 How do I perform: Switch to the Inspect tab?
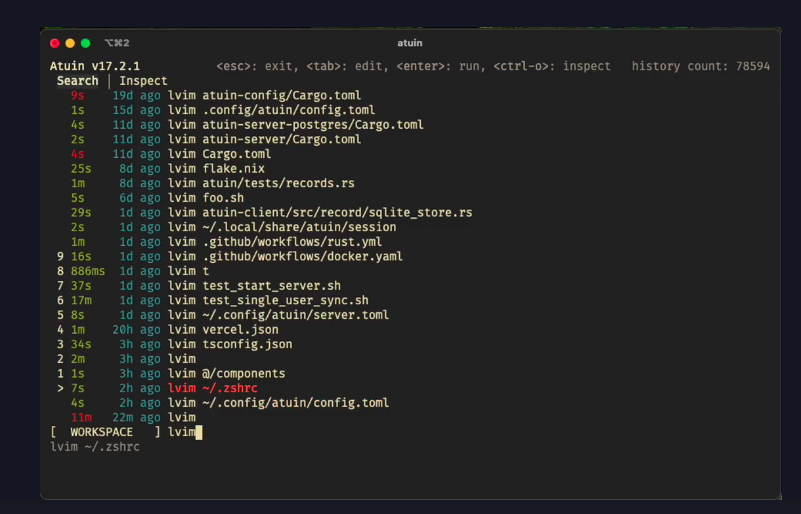(x=143, y=81)
